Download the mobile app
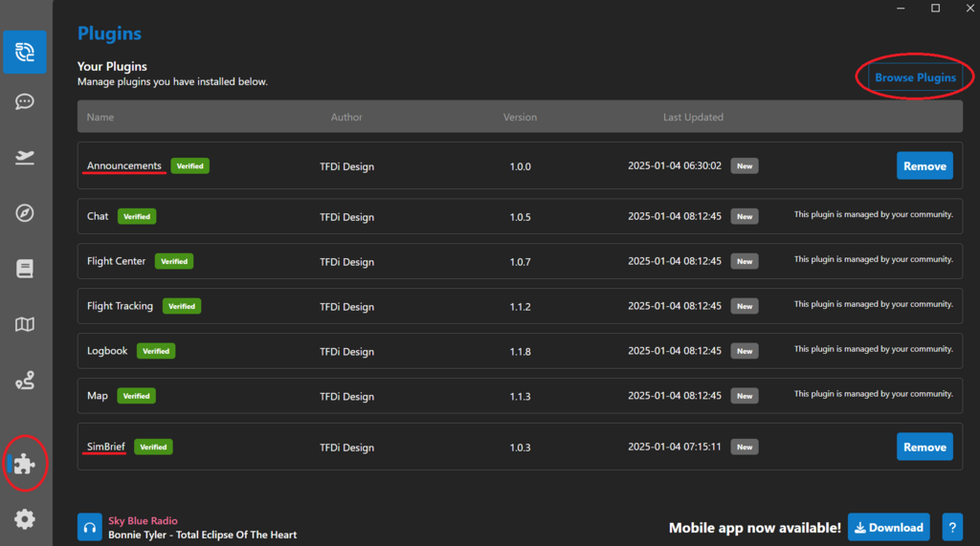 889,527
